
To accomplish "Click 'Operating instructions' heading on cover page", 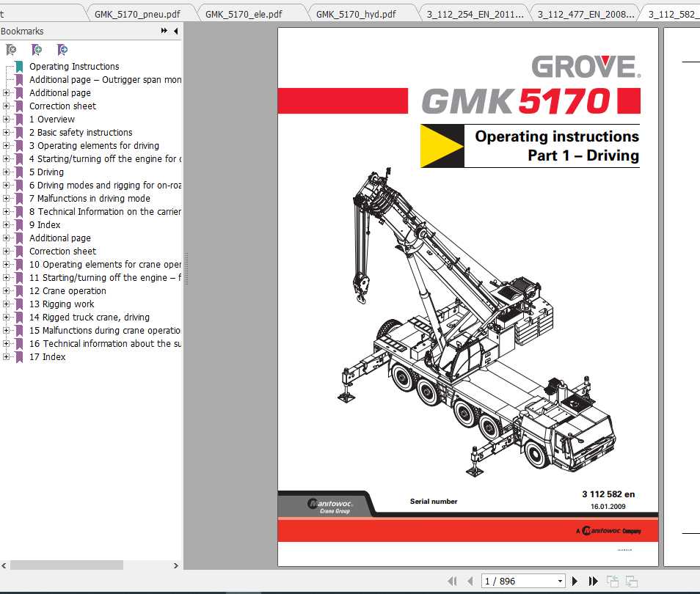I will (557, 136).
